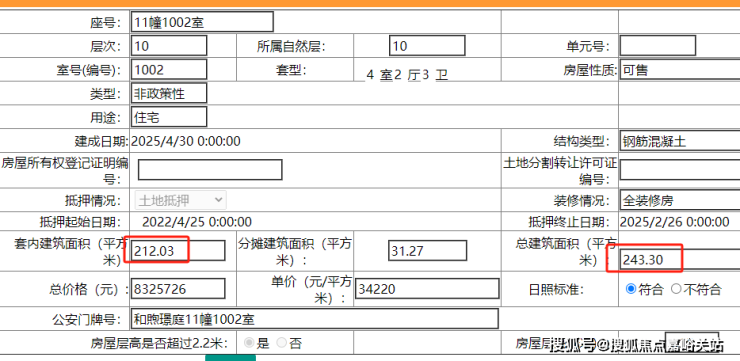Click the 分摊建筑面积 field showing 31.27
This screenshot has width=740, height=361.
(x=428, y=251)
